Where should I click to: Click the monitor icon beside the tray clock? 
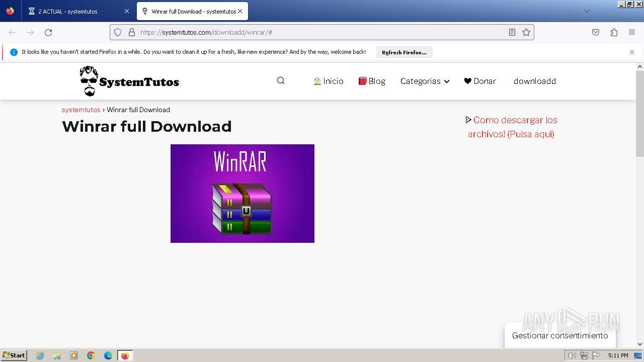tap(638, 355)
